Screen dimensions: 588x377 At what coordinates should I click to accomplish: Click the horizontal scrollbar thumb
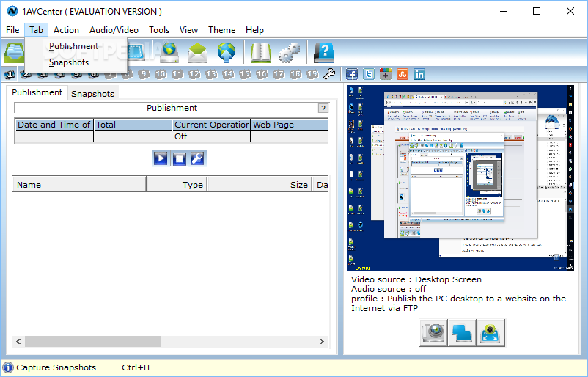click(x=93, y=341)
